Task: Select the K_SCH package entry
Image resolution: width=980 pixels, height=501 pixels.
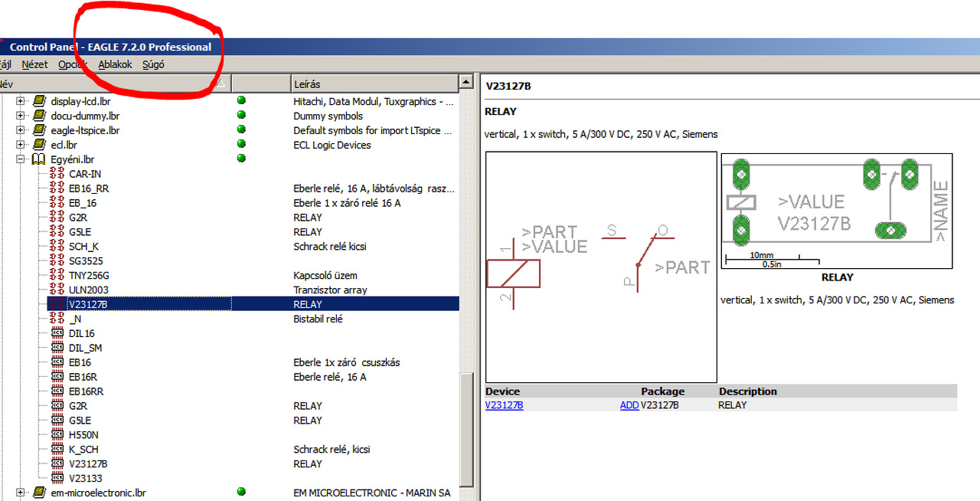Action: coord(83,450)
